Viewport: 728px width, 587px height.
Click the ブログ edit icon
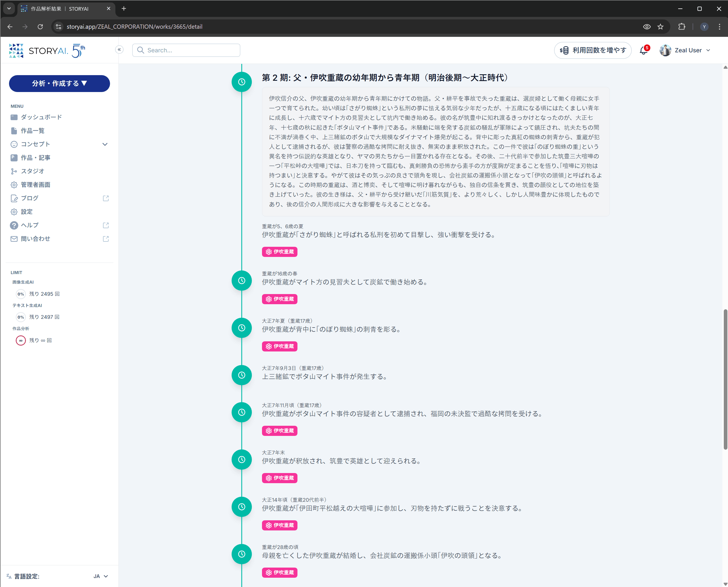point(14,198)
